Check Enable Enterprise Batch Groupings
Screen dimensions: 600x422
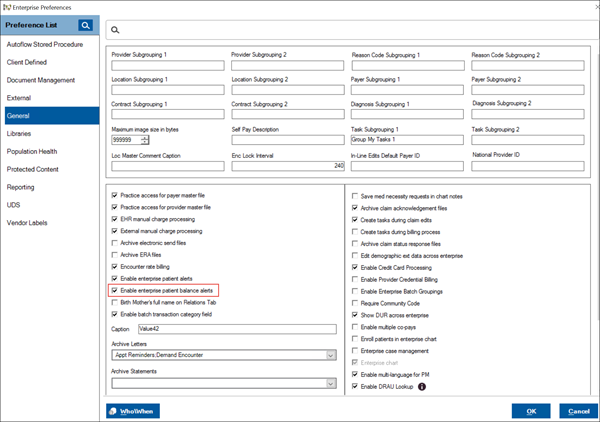tap(355, 291)
